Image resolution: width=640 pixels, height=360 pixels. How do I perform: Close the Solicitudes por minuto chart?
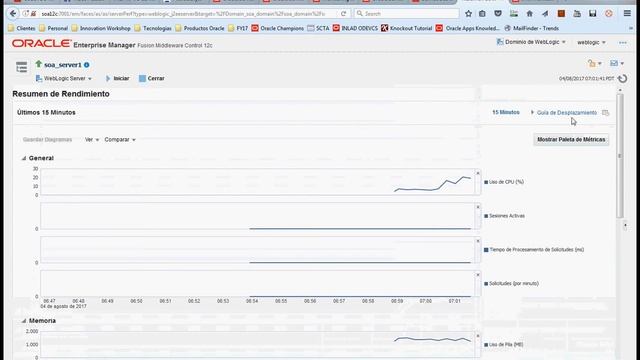pyautogui.click(x=478, y=275)
